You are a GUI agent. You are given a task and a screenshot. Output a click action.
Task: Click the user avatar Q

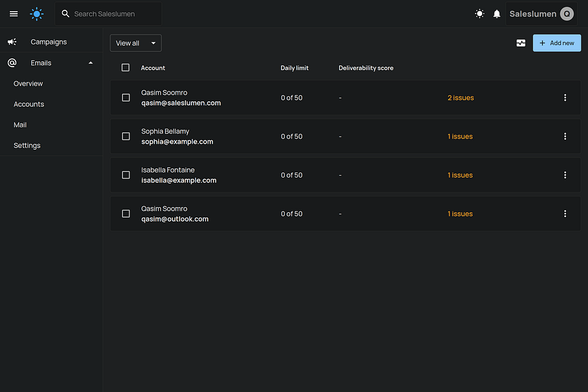(x=566, y=14)
